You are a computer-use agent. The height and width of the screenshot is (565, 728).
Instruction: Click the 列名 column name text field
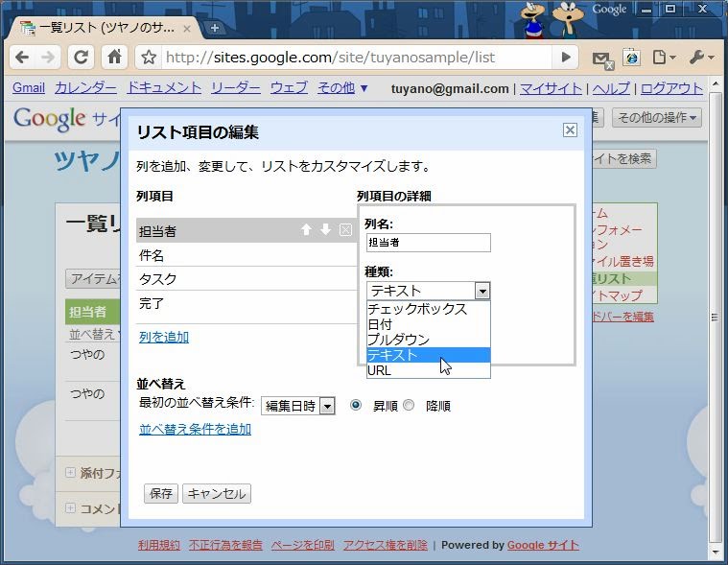(428, 243)
